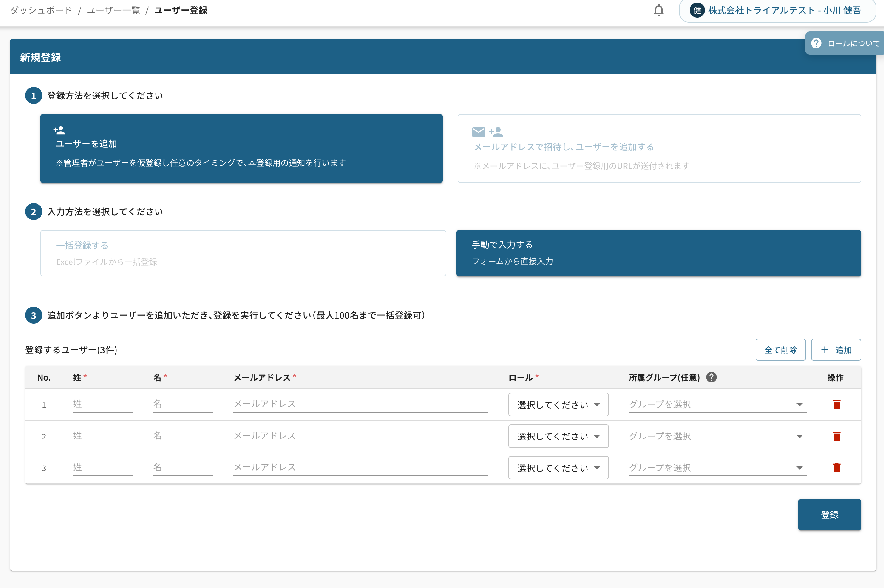The width and height of the screenshot is (884, 588).
Task: Select the ユーザーを追加 registration method
Action: coord(241,149)
